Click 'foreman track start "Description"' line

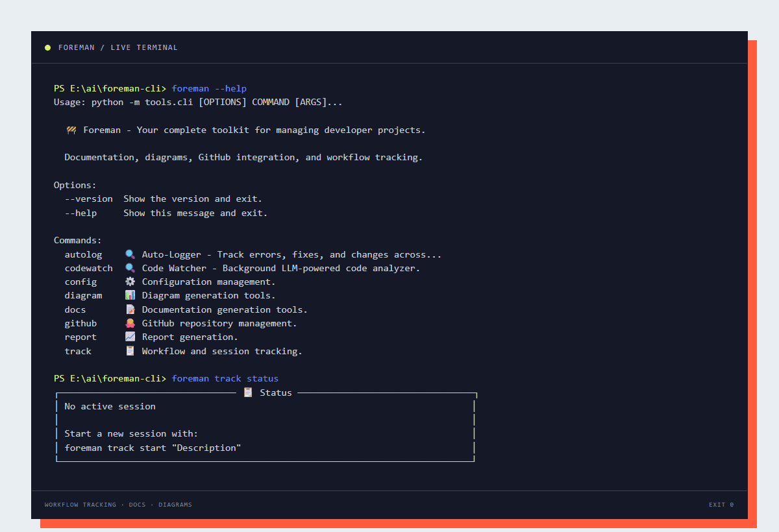click(x=153, y=448)
